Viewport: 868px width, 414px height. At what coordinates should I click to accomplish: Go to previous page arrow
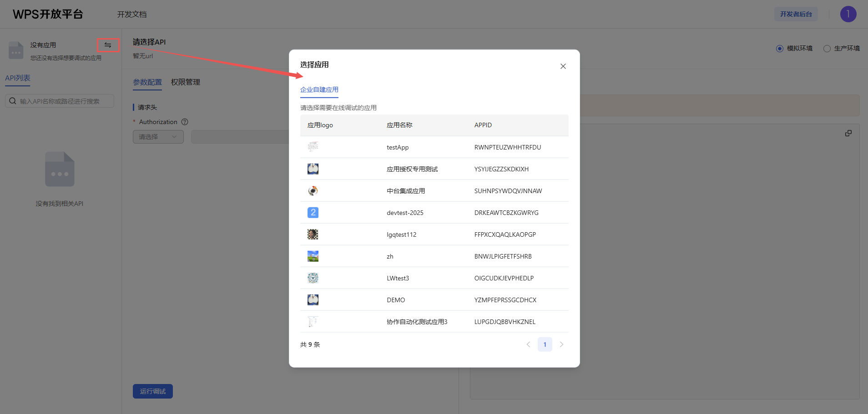point(528,344)
